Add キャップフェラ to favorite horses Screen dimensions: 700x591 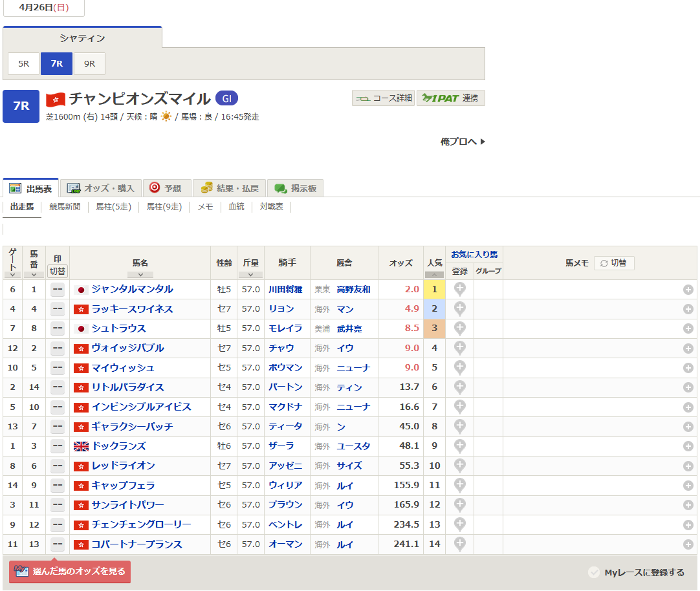(460, 486)
